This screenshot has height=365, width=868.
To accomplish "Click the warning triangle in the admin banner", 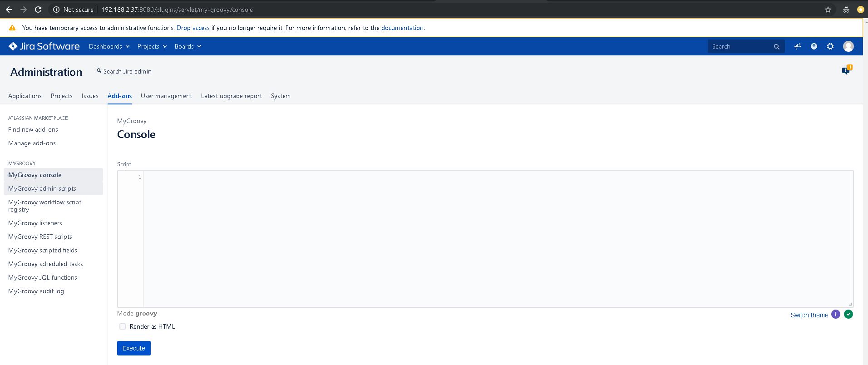I will tap(12, 28).
